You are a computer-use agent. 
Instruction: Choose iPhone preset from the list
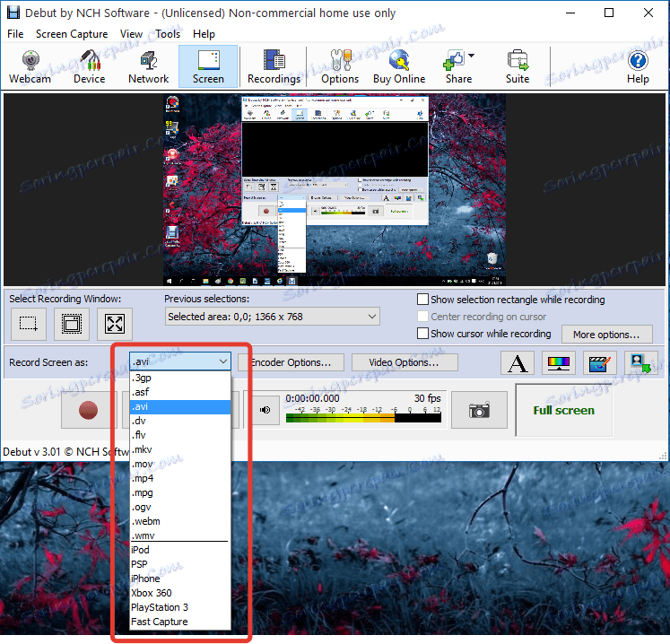[180, 579]
